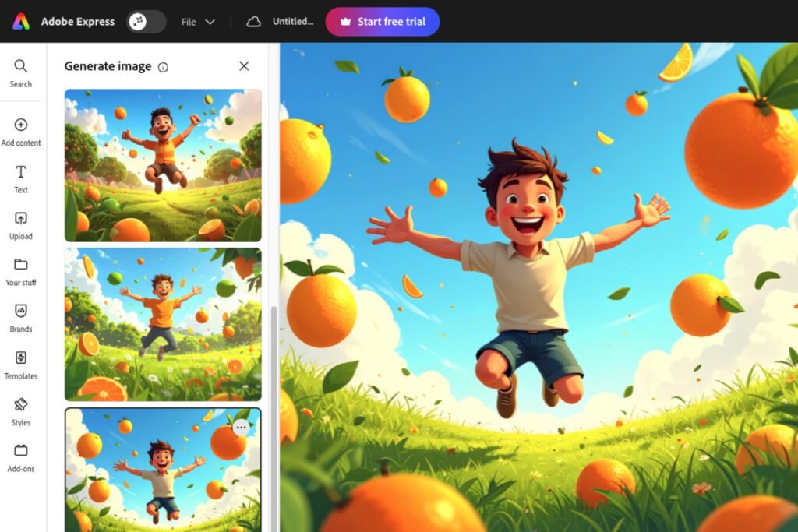The image size is (798, 532).
Task: Click the Untitled document name
Action: (293, 21)
